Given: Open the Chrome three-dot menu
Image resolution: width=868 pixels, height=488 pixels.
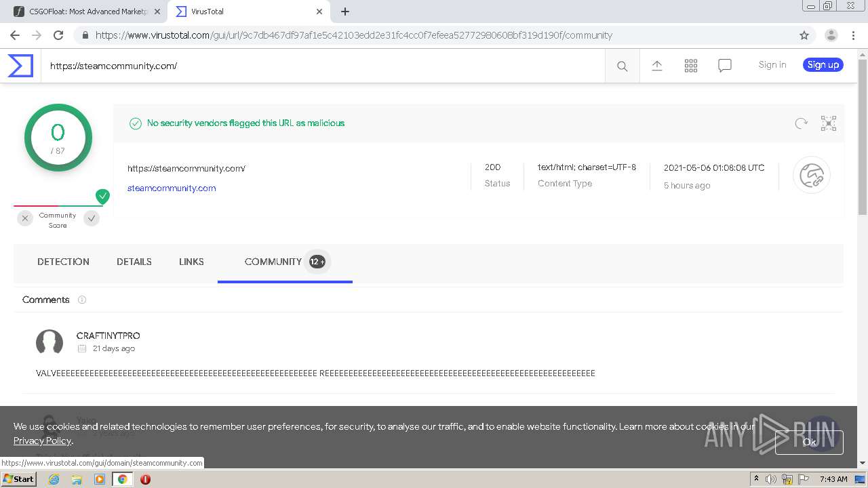Looking at the screenshot, I should point(853,35).
